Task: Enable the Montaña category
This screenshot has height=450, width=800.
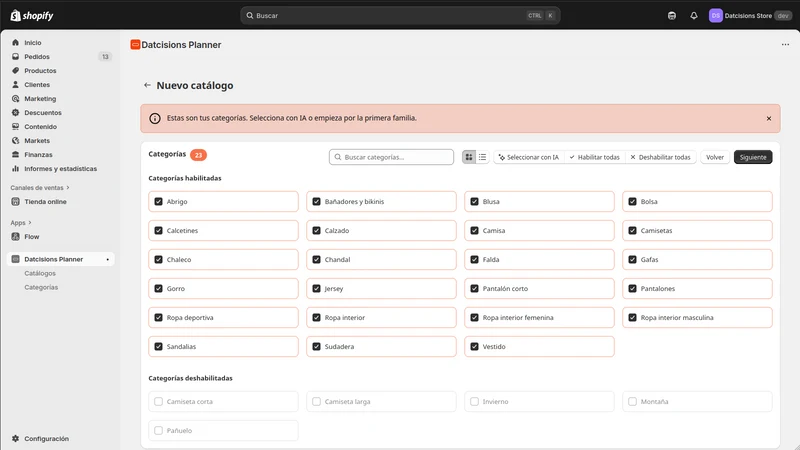Action: tap(633, 402)
